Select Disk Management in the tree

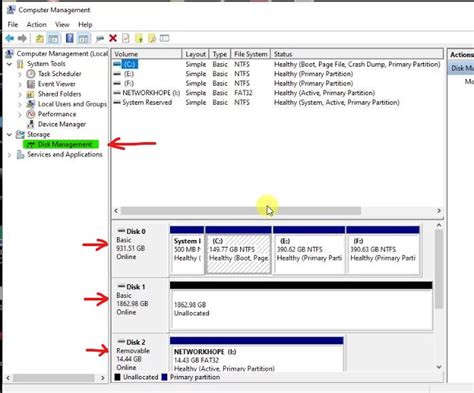[x=61, y=144]
